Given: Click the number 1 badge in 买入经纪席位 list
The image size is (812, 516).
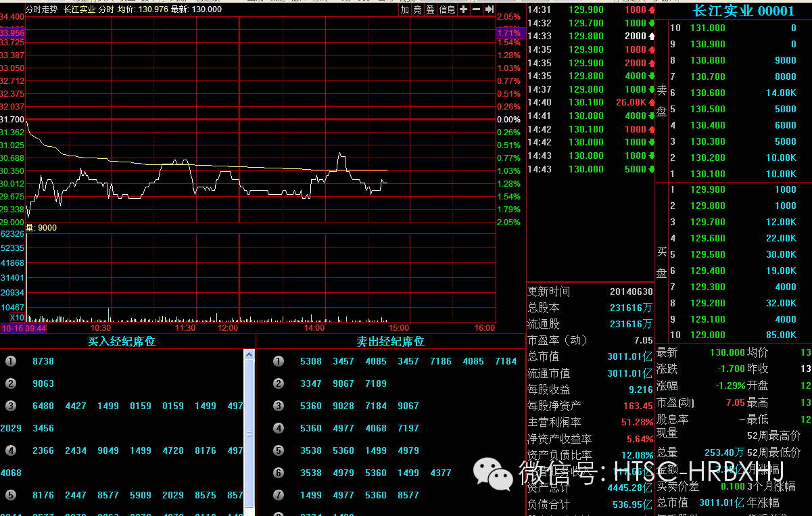Looking at the screenshot, I should (x=10, y=361).
